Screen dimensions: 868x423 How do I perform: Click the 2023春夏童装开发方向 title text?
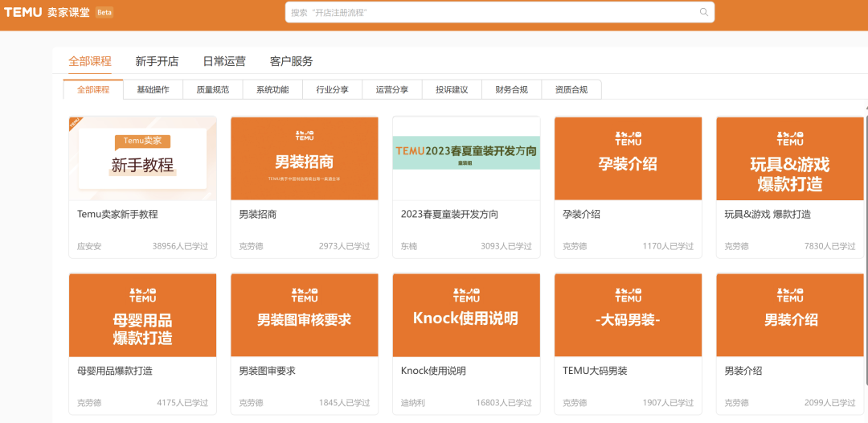(x=449, y=214)
